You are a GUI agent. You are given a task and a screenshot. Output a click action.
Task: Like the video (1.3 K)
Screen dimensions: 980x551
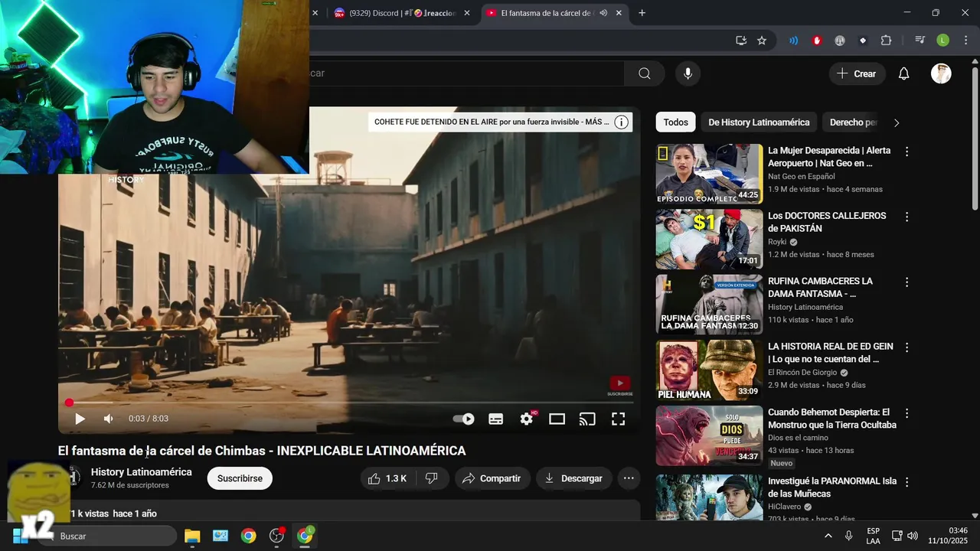pos(387,478)
